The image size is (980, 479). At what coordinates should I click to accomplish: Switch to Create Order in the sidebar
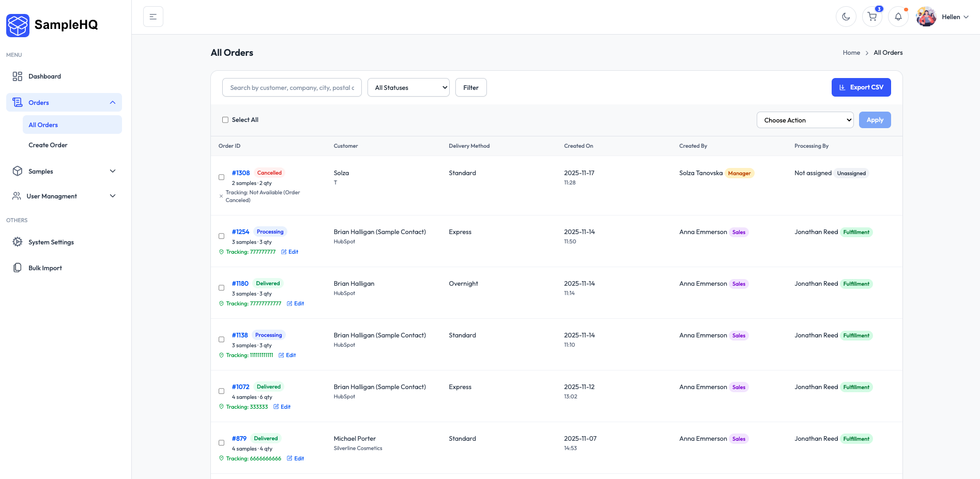coord(48,145)
